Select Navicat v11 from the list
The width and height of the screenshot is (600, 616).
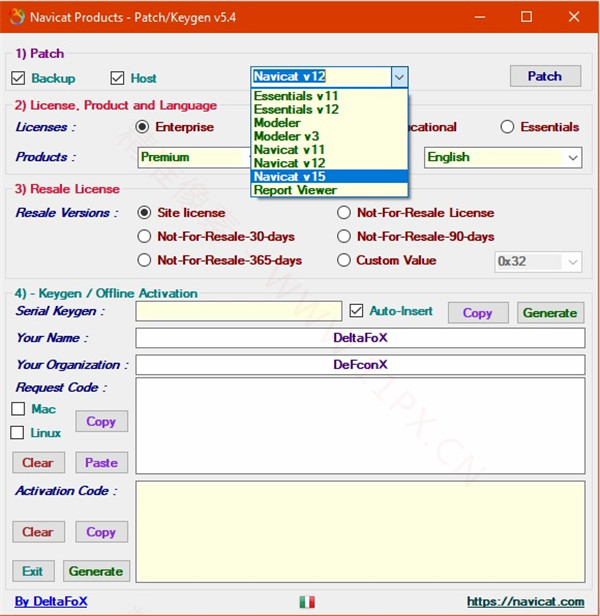329,150
